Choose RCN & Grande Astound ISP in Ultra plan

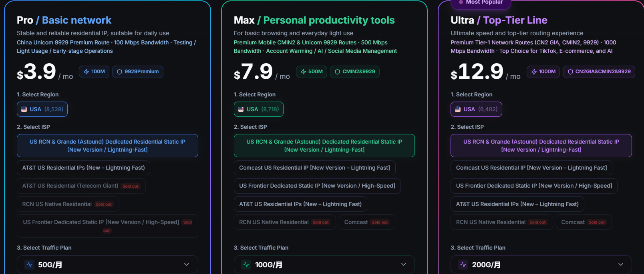point(541,146)
